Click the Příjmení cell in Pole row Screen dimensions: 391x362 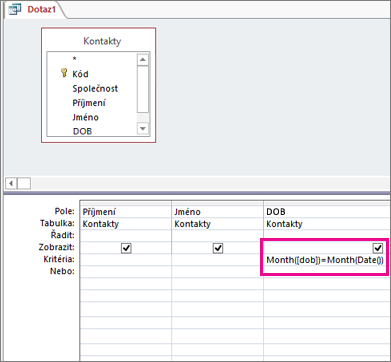[x=126, y=212]
